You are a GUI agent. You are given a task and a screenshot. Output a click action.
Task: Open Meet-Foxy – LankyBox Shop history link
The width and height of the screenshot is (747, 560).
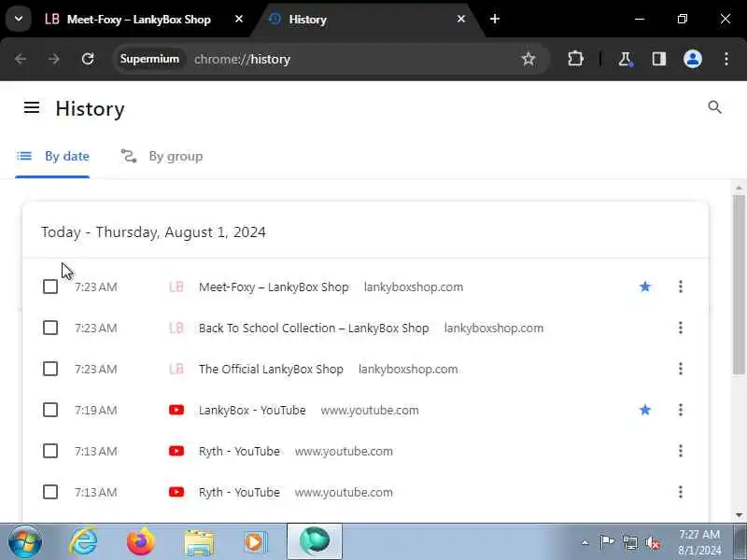[274, 287]
